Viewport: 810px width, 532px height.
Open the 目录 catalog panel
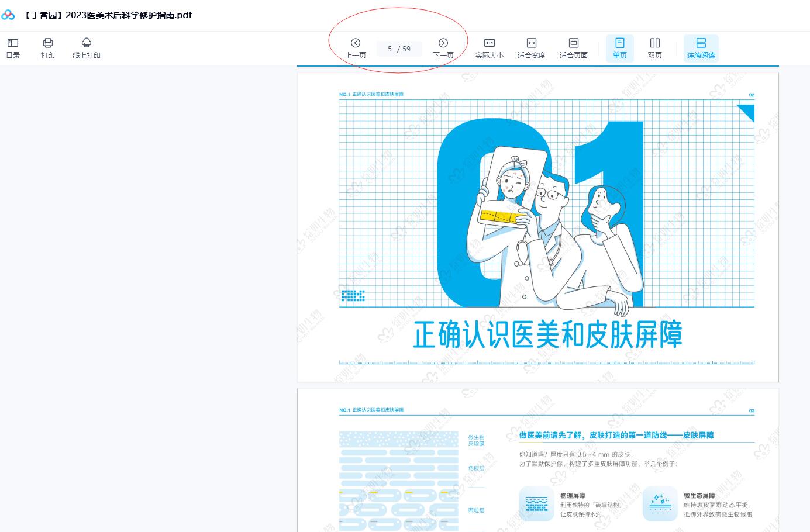point(12,48)
